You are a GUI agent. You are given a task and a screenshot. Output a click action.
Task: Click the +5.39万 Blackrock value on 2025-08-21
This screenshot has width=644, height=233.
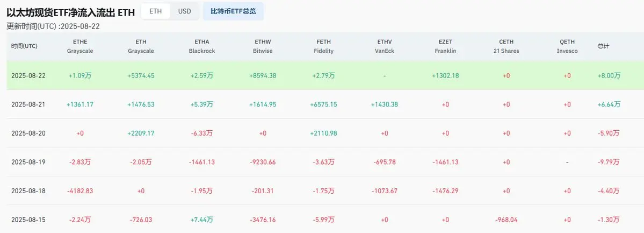point(201,104)
